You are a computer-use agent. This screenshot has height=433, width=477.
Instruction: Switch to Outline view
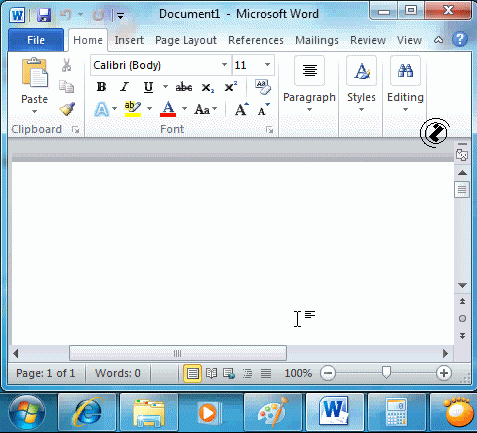[x=247, y=373]
